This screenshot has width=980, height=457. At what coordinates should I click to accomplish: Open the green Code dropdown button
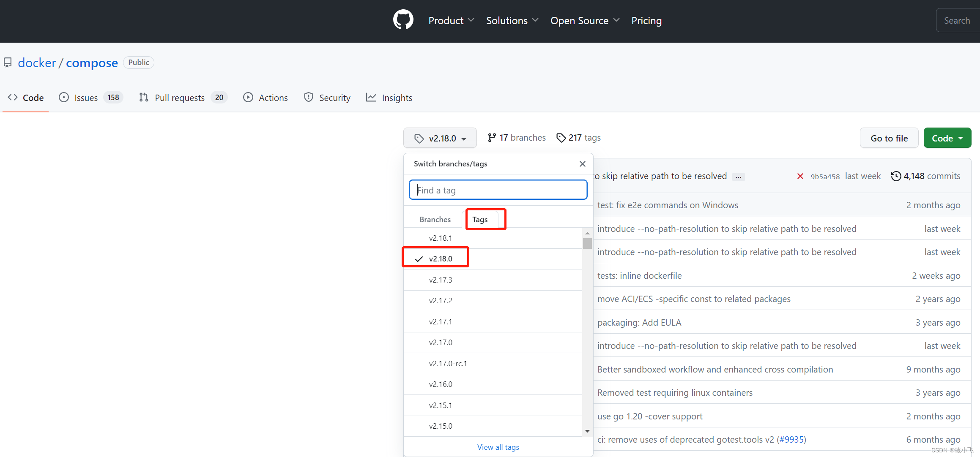(x=947, y=138)
